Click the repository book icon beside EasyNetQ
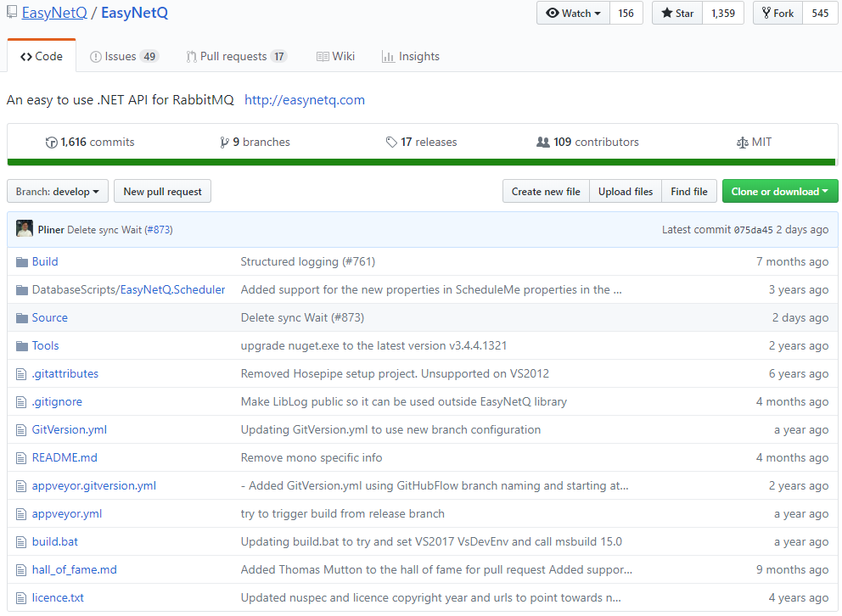 click(x=12, y=13)
